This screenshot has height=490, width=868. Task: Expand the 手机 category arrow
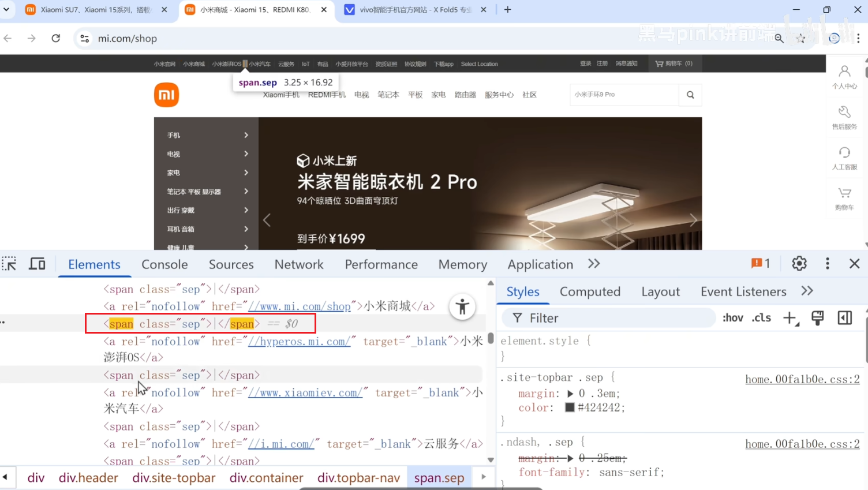[246, 135]
